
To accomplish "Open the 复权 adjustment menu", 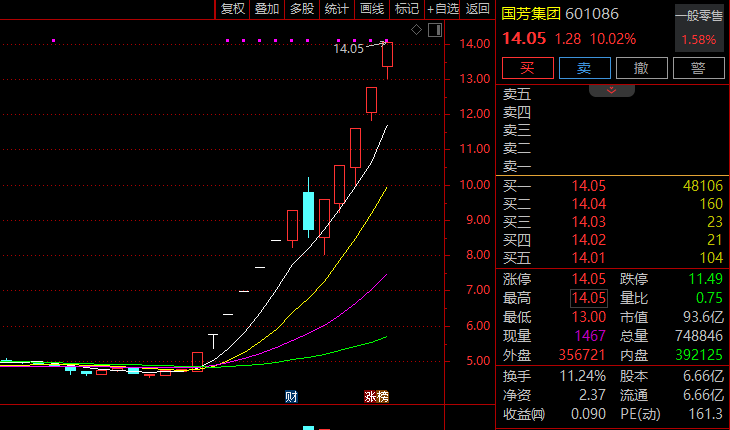I will click(x=232, y=9).
